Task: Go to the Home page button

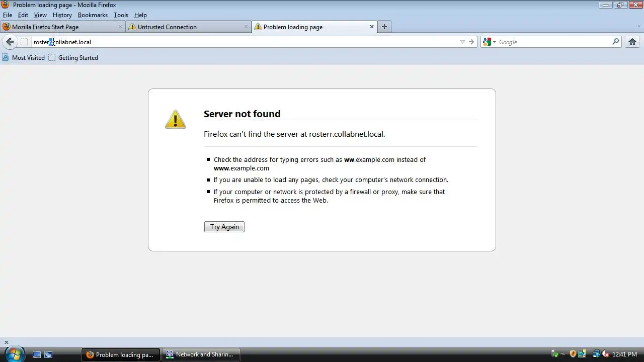Action: pos(632,42)
